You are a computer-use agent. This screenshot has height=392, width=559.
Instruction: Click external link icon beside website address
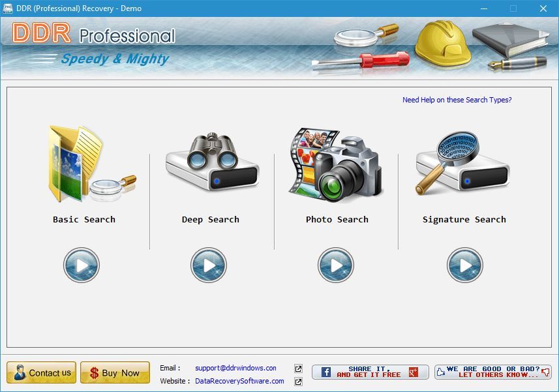[298, 382]
